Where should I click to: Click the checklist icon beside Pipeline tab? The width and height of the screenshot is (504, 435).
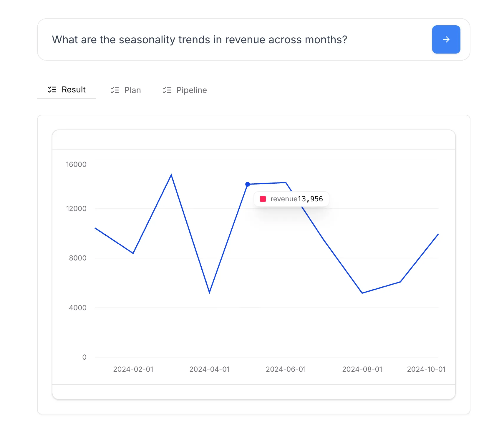(x=167, y=90)
